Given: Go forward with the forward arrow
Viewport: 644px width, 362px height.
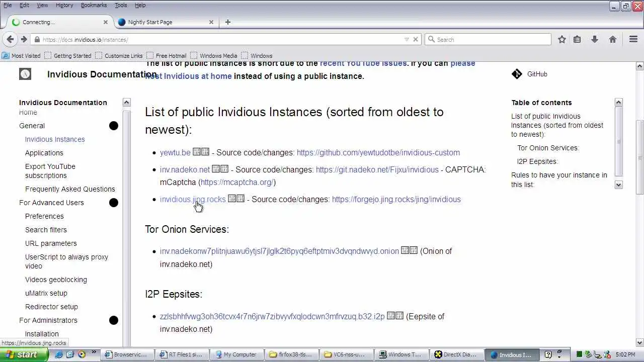Looking at the screenshot, I should (x=24, y=39).
